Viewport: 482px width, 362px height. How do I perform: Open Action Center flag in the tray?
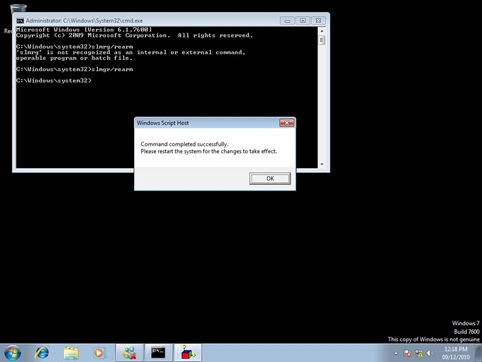[407, 353]
